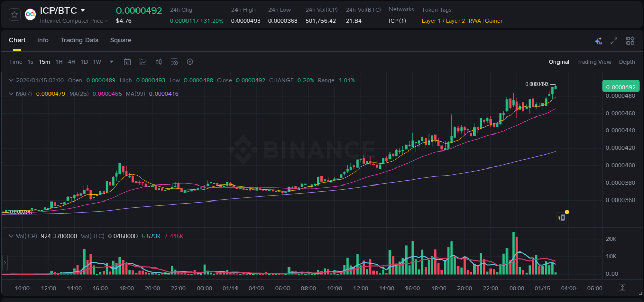Image resolution: width=644 pixels, height=302 pixels.
Task: Click the candlestick display icon on toolbar
Action: (x=158, y=62)
